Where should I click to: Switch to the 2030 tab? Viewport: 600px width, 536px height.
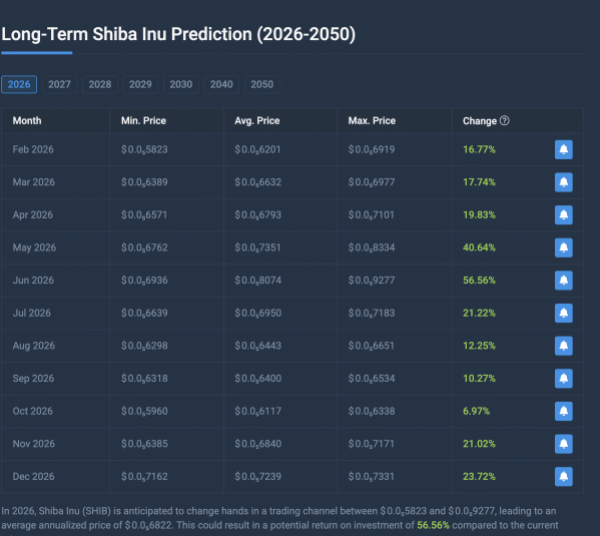click(x=181, y=85)
